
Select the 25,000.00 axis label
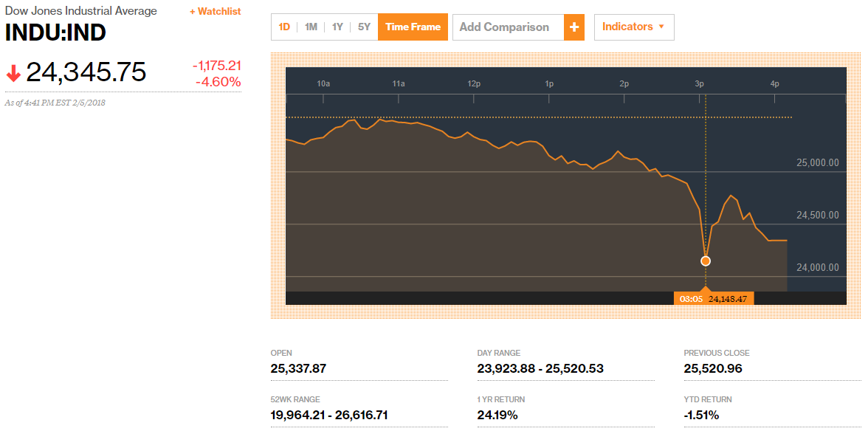coord(816,164)
